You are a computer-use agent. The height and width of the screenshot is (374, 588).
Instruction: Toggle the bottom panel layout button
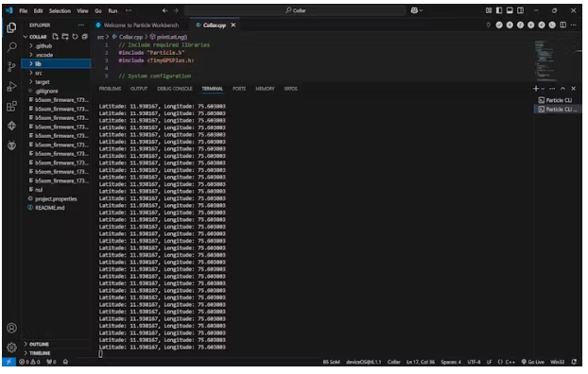point(510,10)
